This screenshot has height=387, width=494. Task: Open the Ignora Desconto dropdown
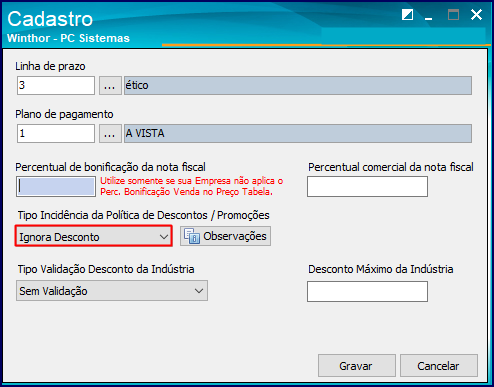(94, 236)
